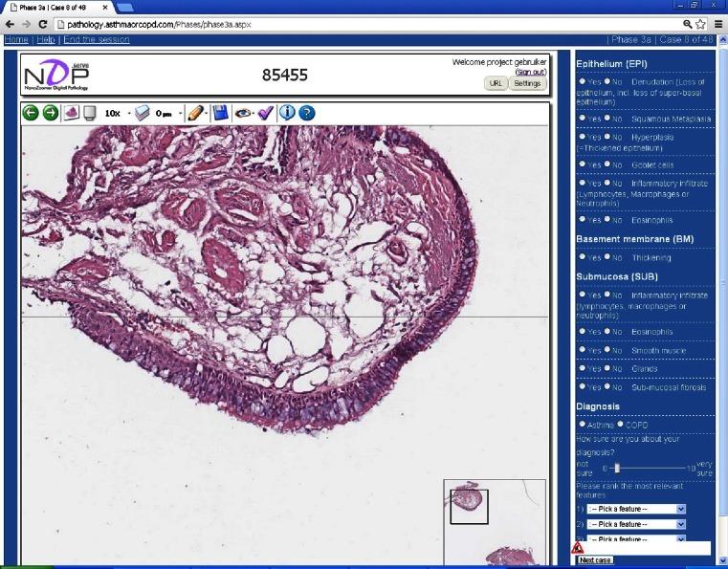Click End the session link
The height and width of the screenshot is (569, 728).
point(97,39)
